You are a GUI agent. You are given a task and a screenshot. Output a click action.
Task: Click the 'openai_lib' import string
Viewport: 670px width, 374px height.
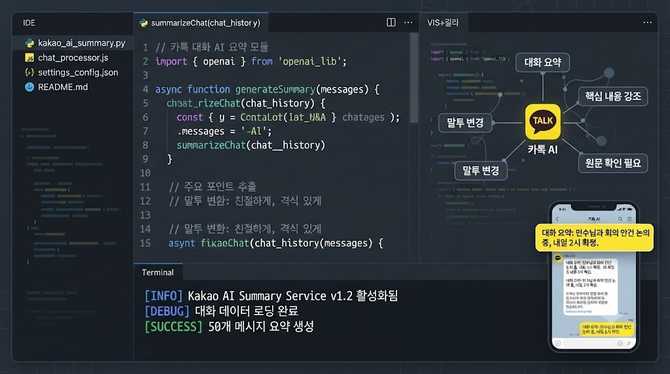[x=310, y=62]
